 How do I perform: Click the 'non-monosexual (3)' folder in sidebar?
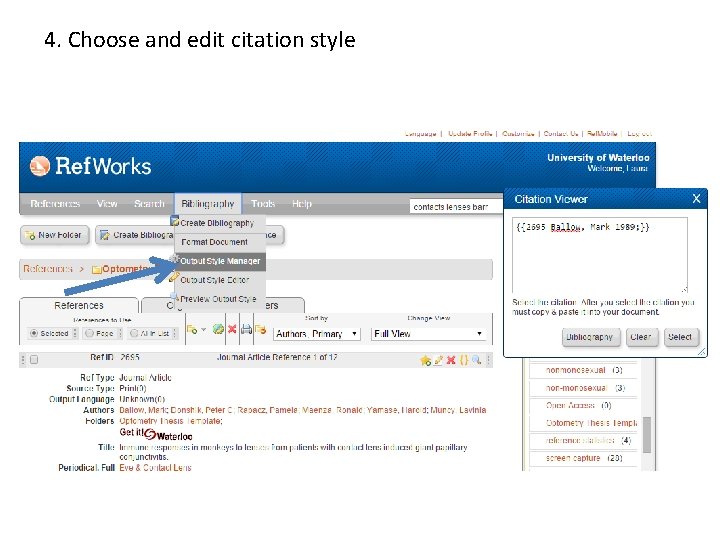click(x=585, y=388)
